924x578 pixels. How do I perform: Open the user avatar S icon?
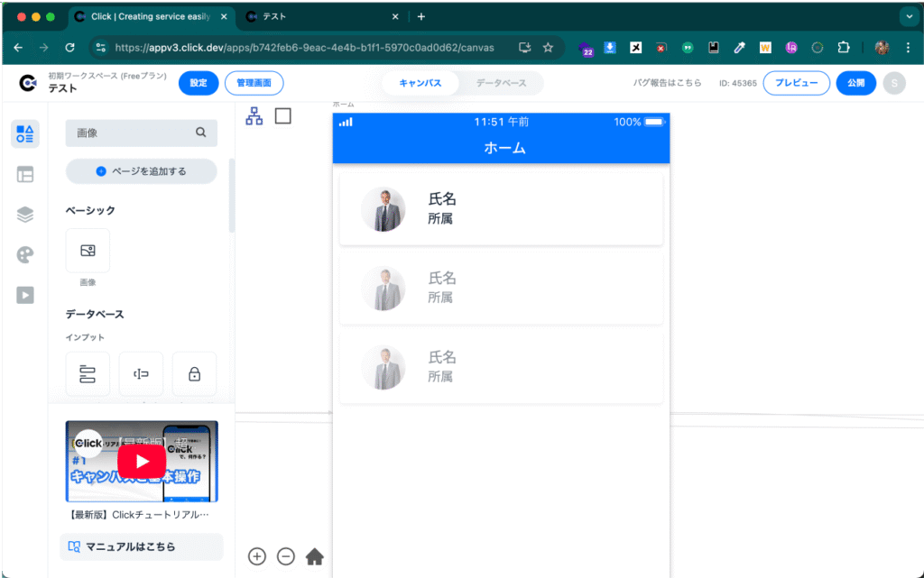894,83
